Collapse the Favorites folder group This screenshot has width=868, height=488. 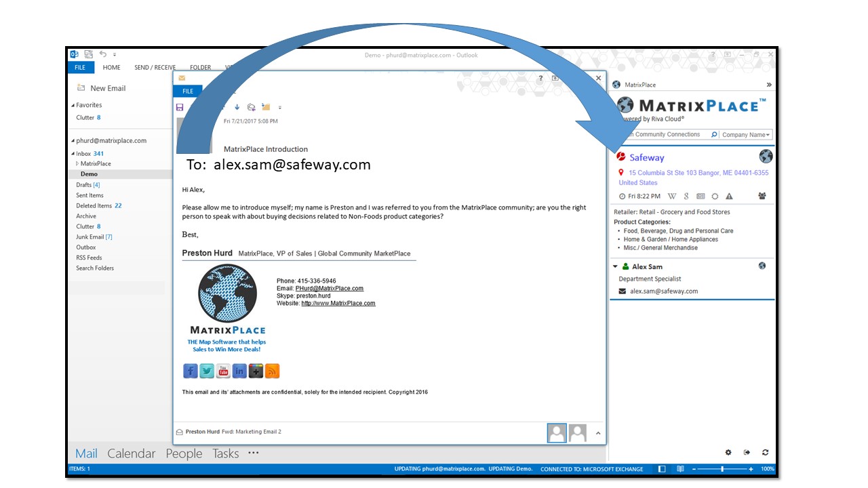point(73,106)
